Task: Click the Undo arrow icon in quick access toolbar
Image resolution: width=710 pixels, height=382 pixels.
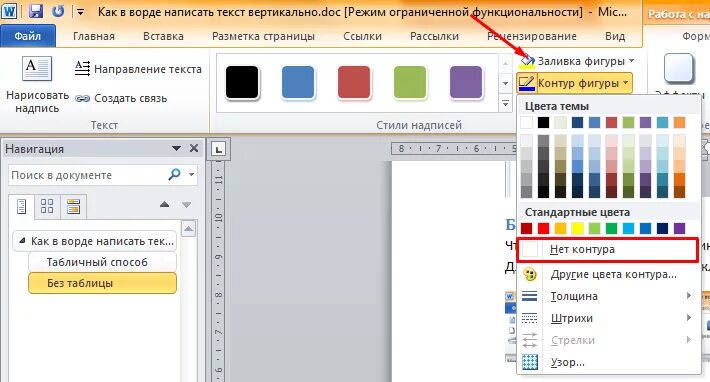Action: (58, 11)
